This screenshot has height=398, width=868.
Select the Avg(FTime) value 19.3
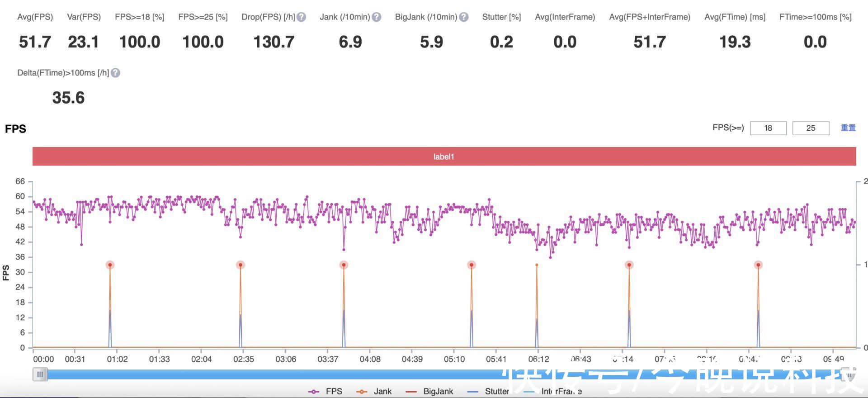pos(735,42)
